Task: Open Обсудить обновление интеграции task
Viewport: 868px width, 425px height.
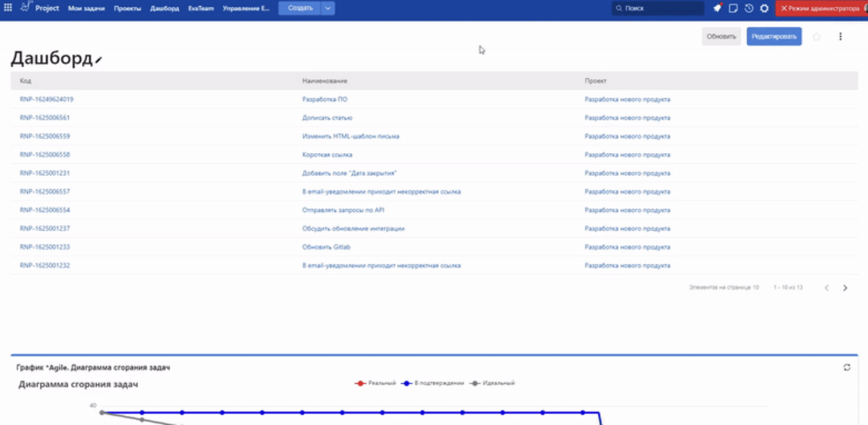Action: 353,228
